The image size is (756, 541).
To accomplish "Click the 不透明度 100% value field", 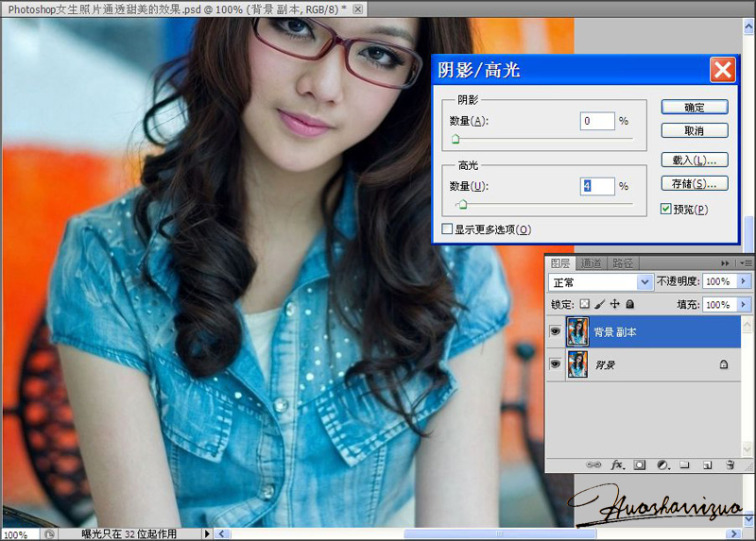I will pos(719,281).
